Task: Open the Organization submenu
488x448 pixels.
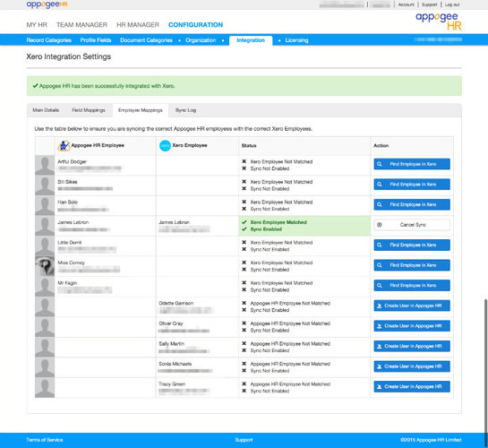Action: (x=201, y=40)
